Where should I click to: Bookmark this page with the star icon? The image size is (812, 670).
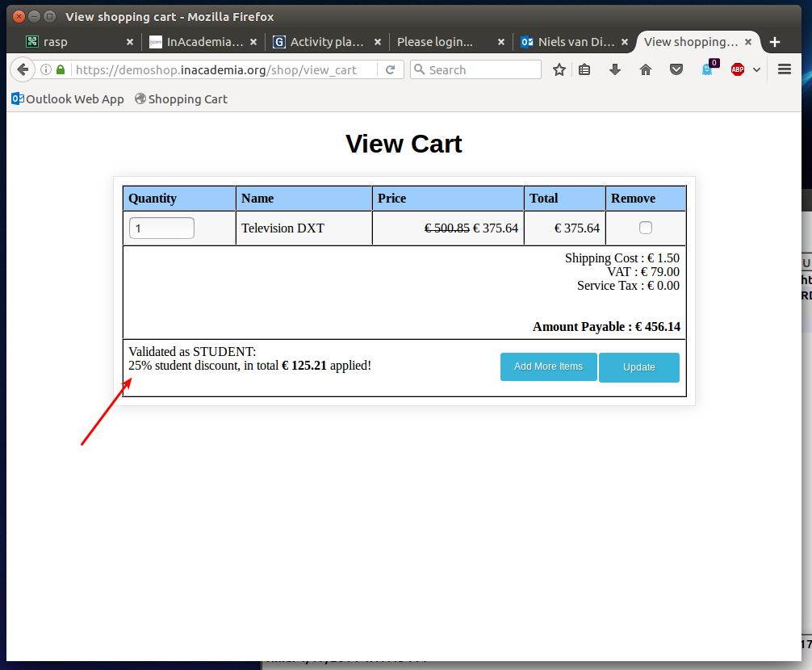(559, 69)
